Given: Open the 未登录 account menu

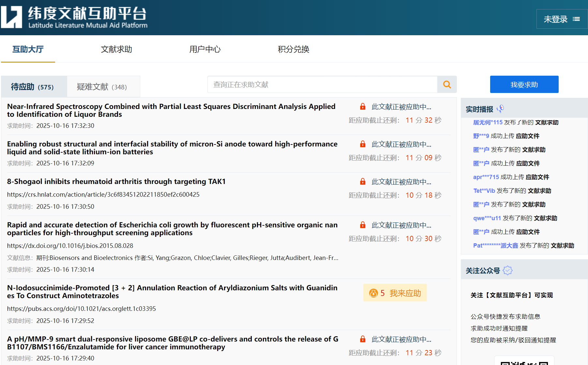Looking at the screenshot, I should (555, 19).
